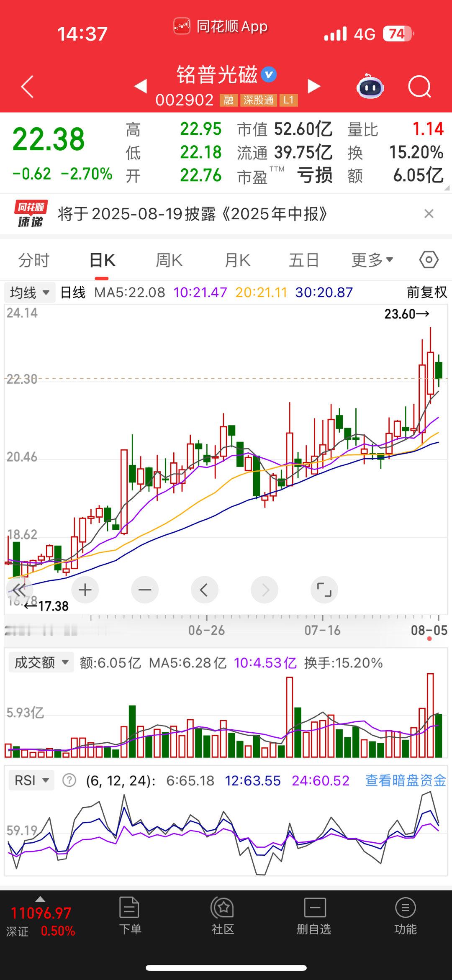Zoom in chart with plus button

85,590
